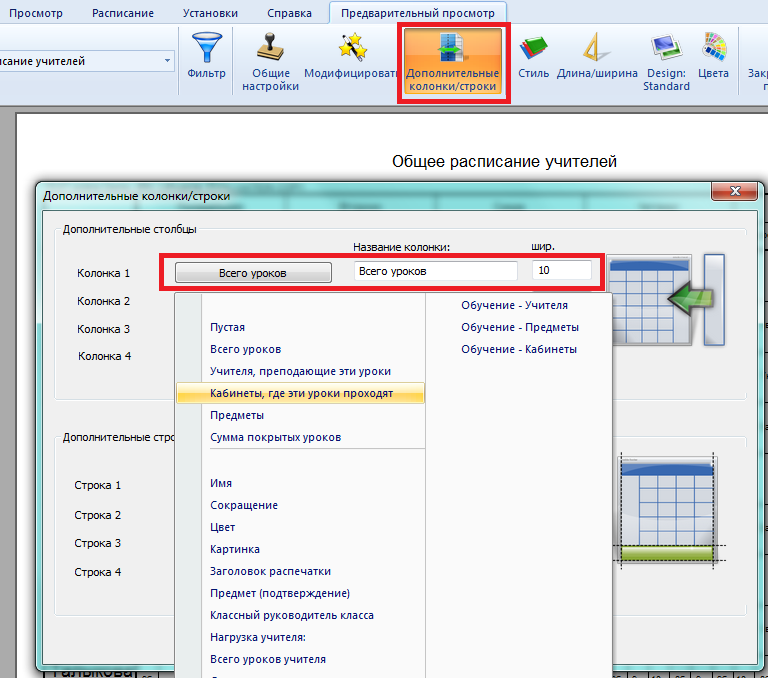Open Additional columns/rows ribbon button
The width and height of the screenshot is (768, 678).
(452, 63)
